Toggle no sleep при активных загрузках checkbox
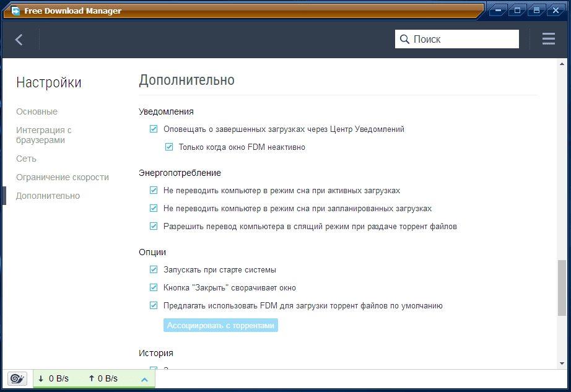Viewport: 571px width, 392px height. 154,190
